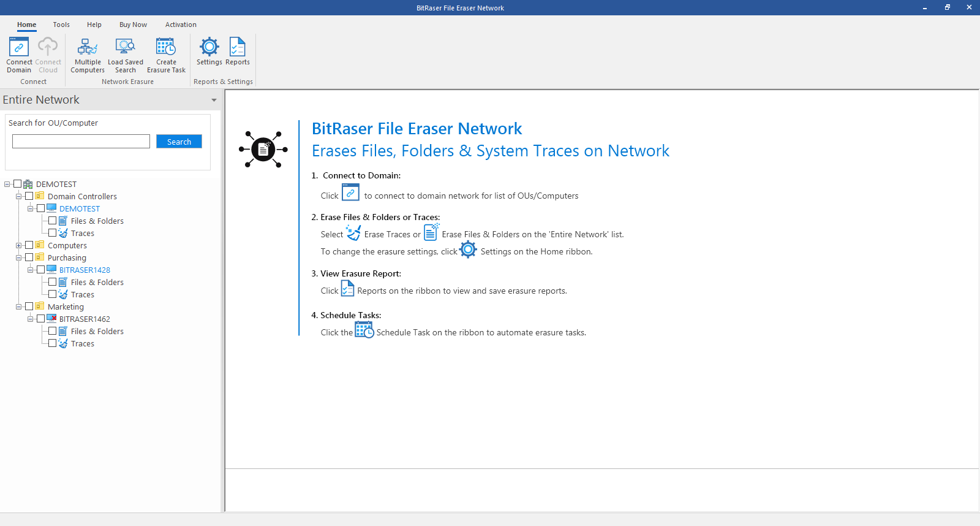Viewport: 980px width, 526px height.
Task: Click Load Saved Search icon
Action: click(125, 47)
